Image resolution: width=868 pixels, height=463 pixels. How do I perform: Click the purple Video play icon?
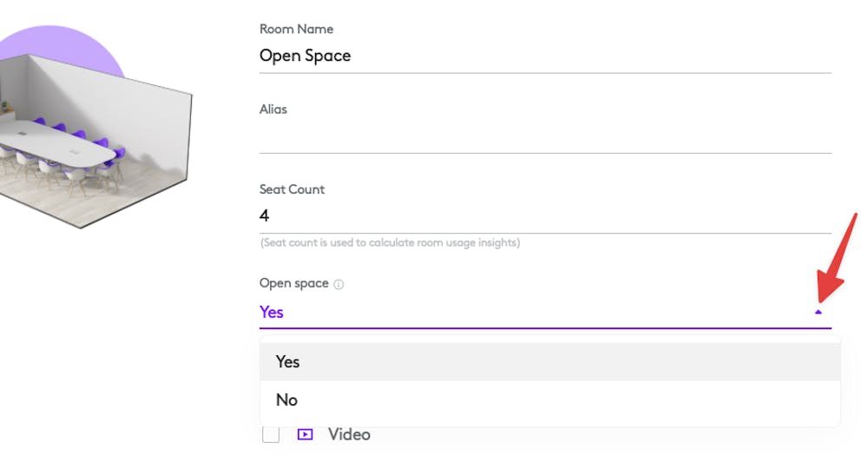point(305,434)
